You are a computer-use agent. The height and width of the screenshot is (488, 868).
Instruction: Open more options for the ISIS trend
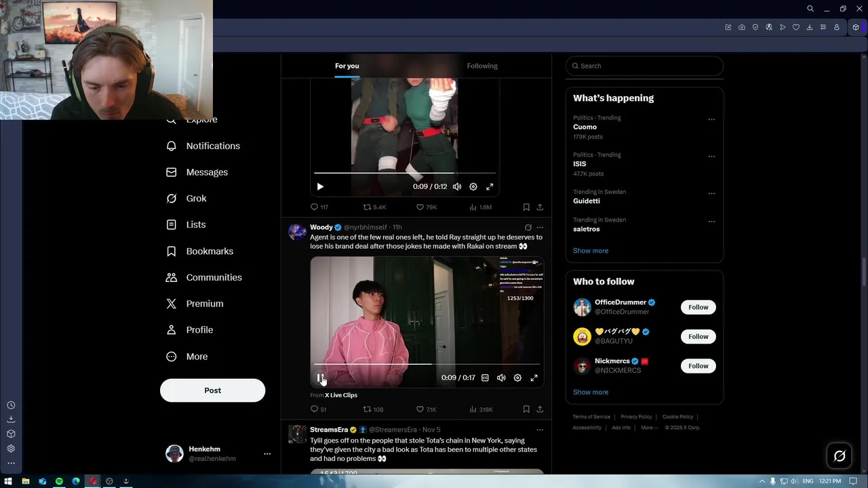tap(711, 157)
